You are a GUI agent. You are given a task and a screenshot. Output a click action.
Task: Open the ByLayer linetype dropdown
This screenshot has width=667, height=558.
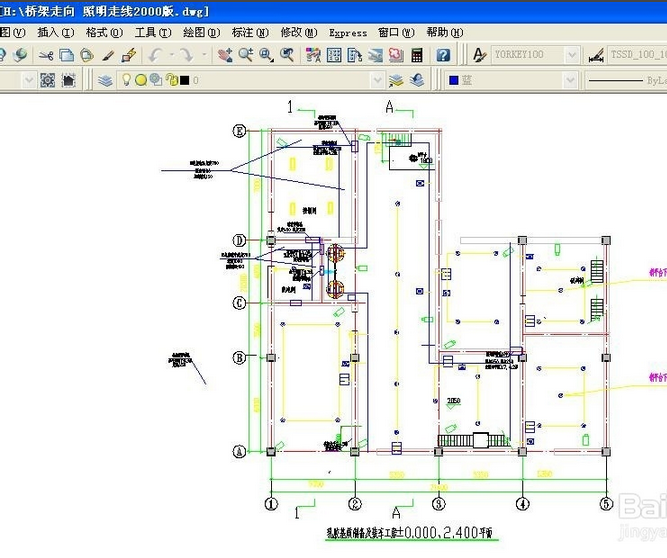click(x=626, y=80)
